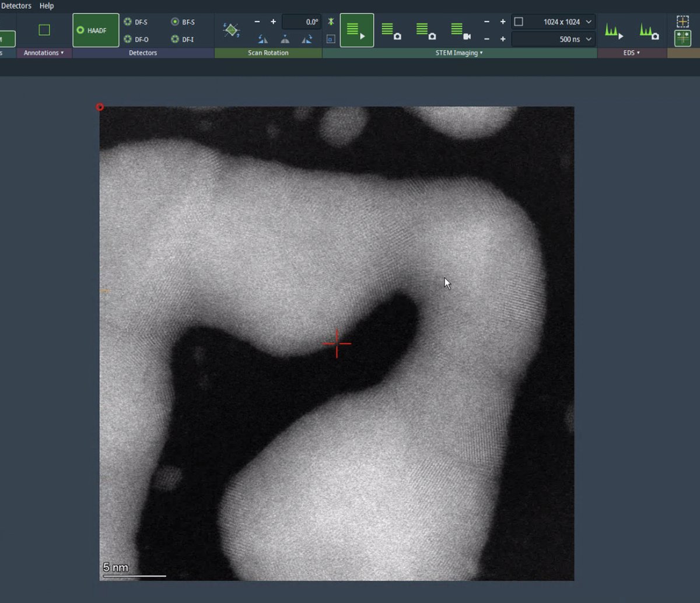700x603 pixels.
Task: Start the EDS spectrum acquisition
Action: point(613,30)
